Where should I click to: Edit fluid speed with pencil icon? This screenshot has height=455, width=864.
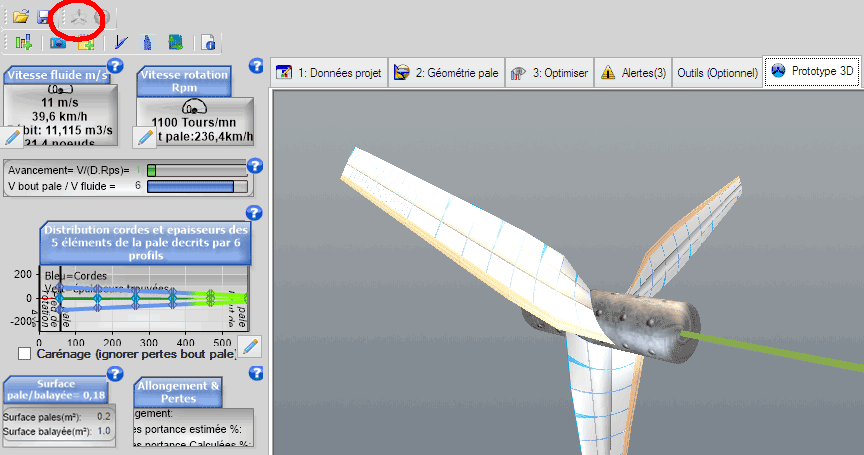13,137
